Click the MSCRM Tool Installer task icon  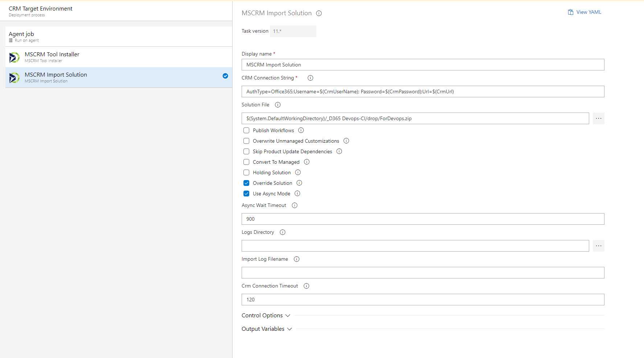[x=14, y=57]
